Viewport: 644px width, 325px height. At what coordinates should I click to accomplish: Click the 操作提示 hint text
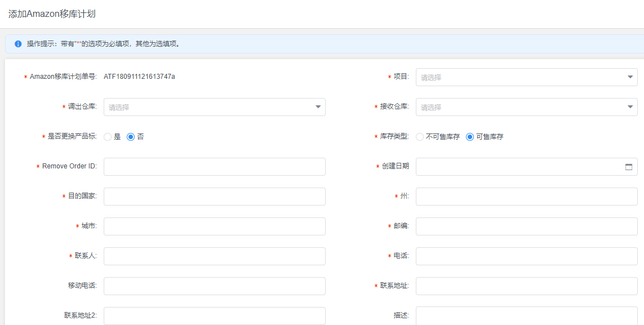[104, 44]
